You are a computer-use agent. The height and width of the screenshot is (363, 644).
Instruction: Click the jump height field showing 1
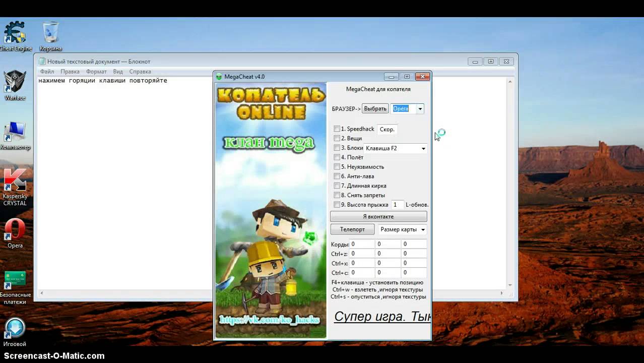pyautogui.click(x=397, y=205)
